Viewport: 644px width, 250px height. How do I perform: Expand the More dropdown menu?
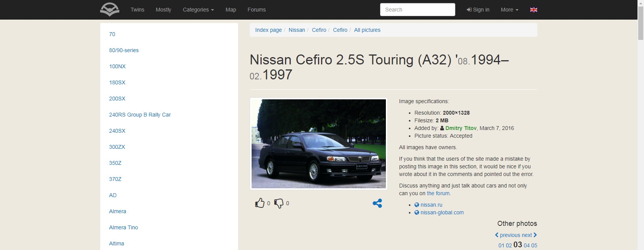tap(509, 10)
